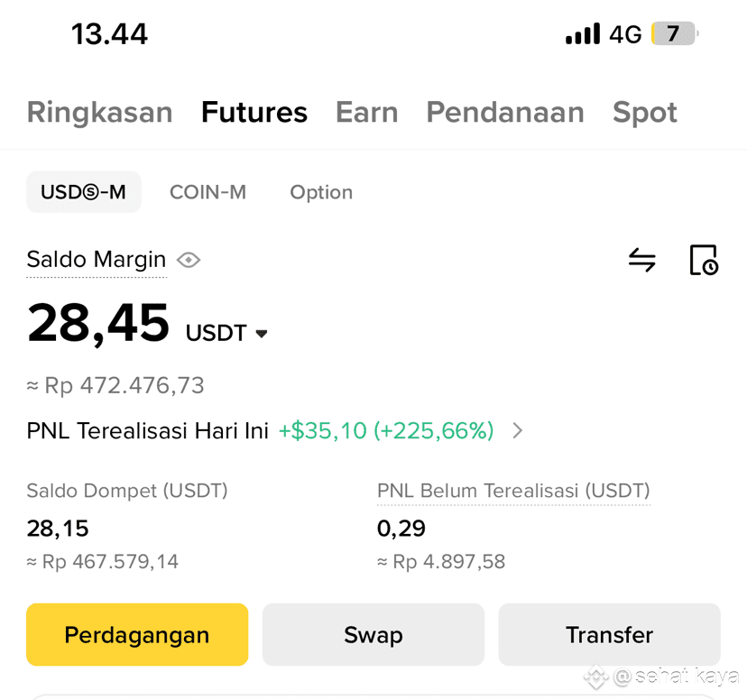Tap the battery indicator in status bar
Viewport: 747px width, 700px height.
click(673, 33)
